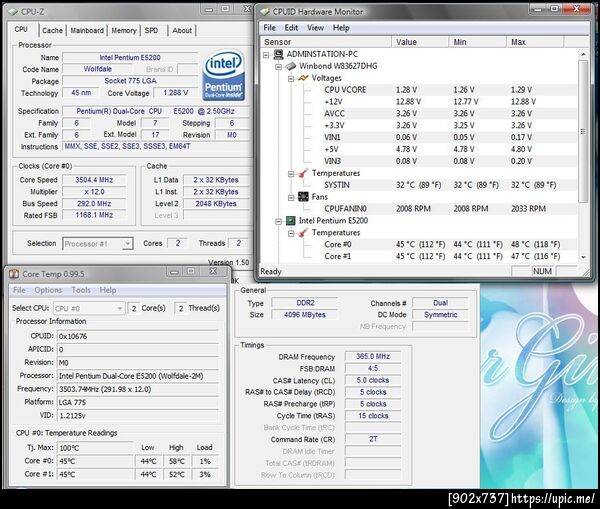This screenshot has height=509, width=600.
Task: Open Options menu in Core Temp
Action: pyautogui.click(x=48, y=290)
